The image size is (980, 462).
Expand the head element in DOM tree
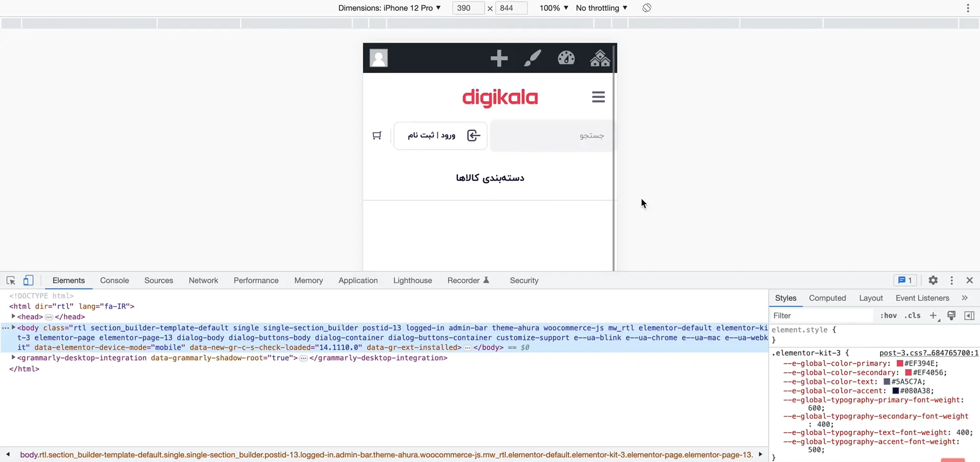click(13, 317)
